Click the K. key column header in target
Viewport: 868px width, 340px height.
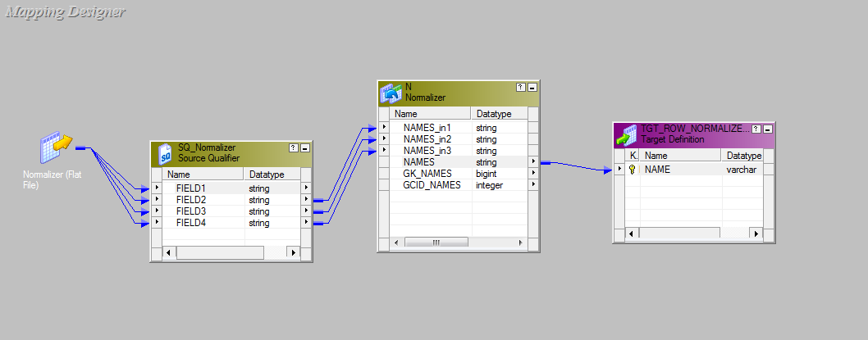click(x=633, y=156)
